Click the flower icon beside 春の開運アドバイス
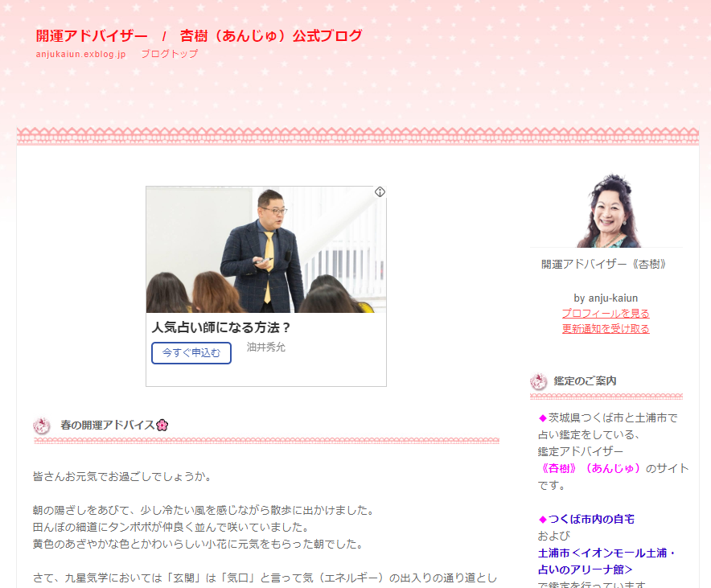Viewport: 711px width, 588px height. (41, 426)
